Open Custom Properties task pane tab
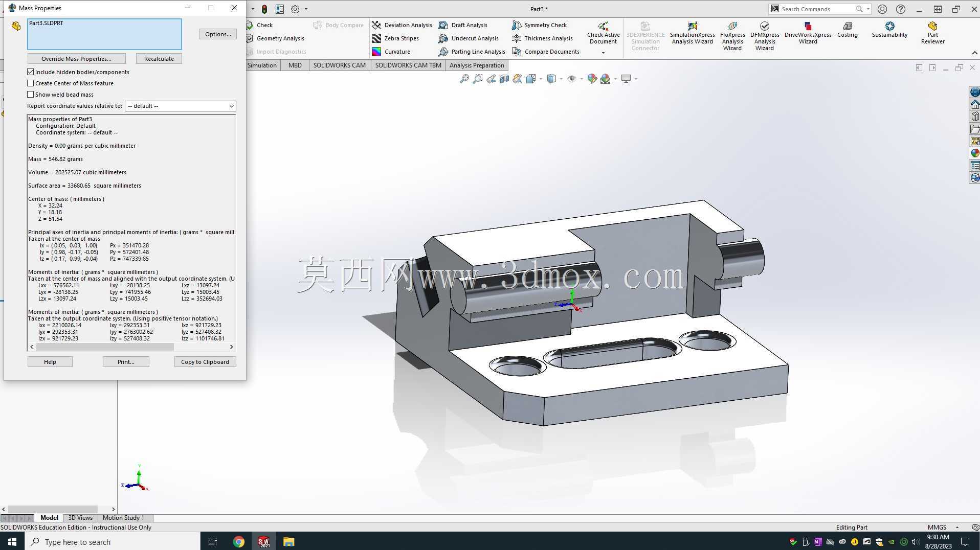 tap(975, 166)
